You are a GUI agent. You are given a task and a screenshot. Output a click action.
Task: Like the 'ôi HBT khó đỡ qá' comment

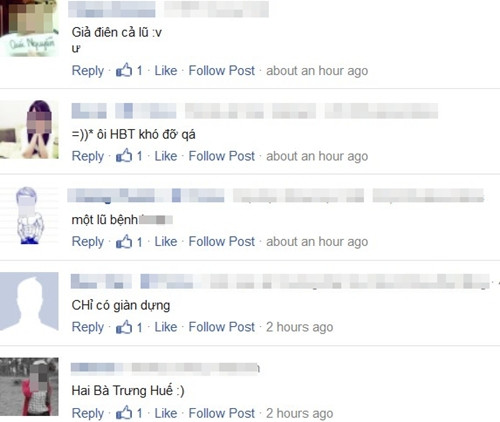click(166, 156)
